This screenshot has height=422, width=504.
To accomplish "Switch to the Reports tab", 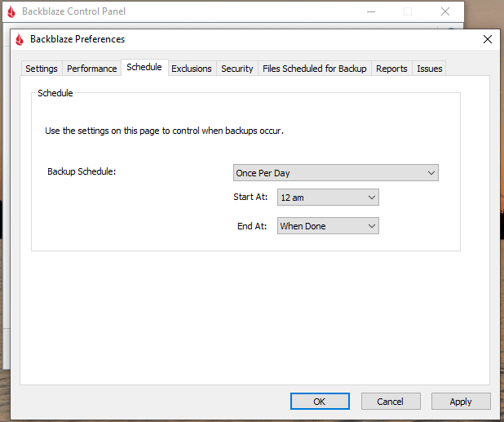I will (391, 69).
